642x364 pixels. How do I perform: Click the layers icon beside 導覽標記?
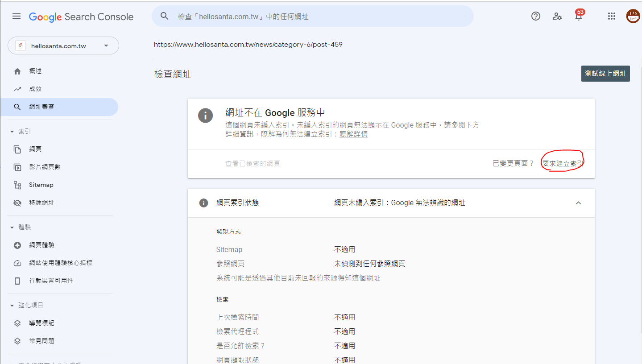coord(17,323)
